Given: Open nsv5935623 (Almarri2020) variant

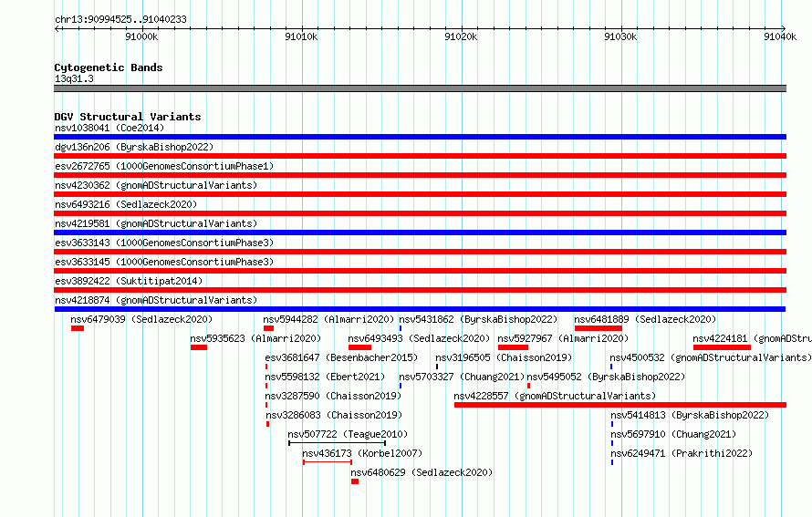Looking at the screenshot, I should pyautogui.click(x=255, y=338).
